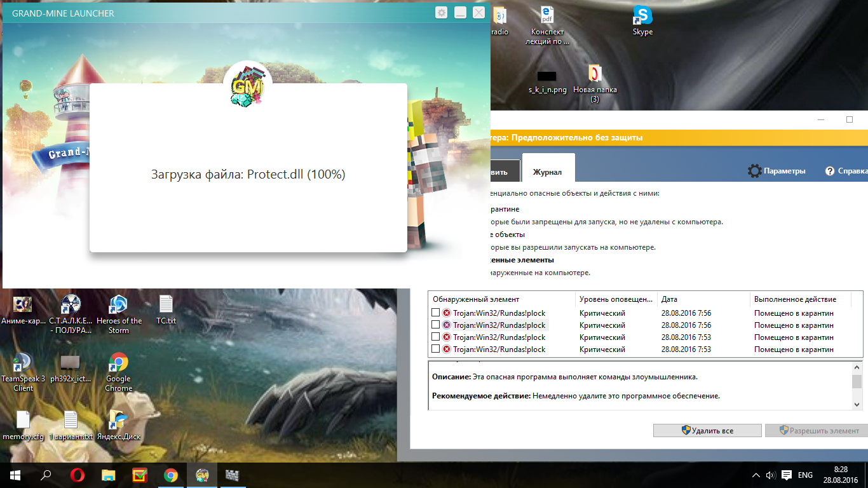
Task: Select the Яндекс.Диск desktop shortcut
Action: click(x=118, y=426)
